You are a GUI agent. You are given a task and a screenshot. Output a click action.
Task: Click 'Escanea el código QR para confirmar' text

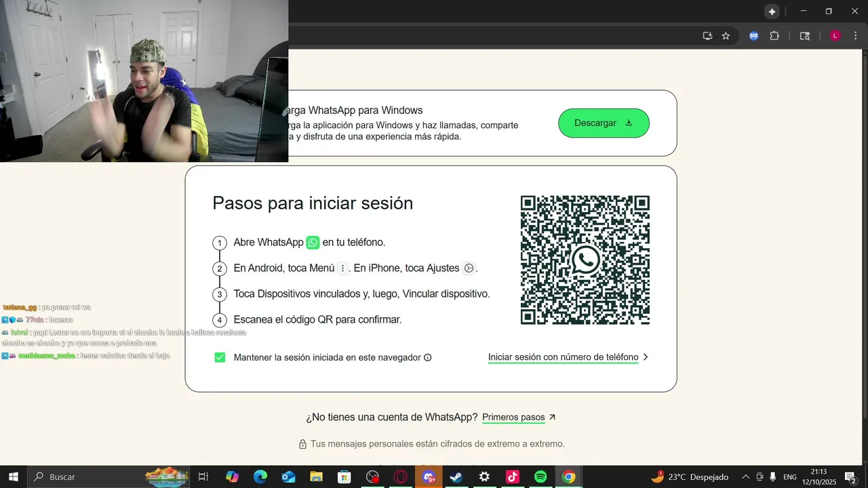point(317,319)
